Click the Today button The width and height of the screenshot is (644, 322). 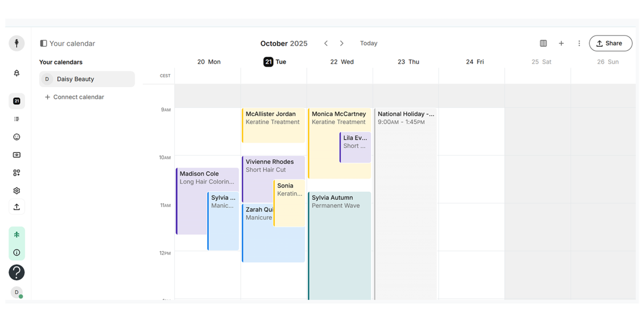(368, 43)
